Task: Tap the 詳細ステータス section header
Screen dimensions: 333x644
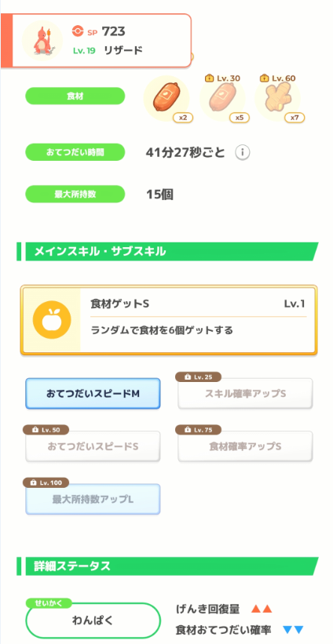Action: (168, 566)
